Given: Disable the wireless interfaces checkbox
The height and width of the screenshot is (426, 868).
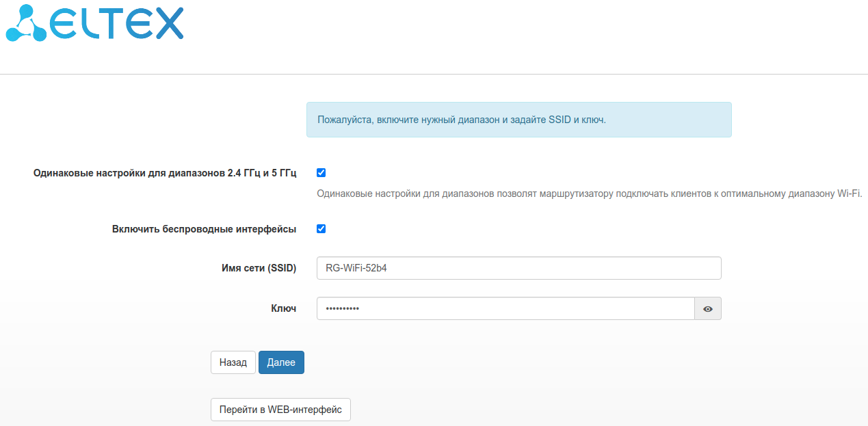Looking at the screenshot, I should click(321, 229).
